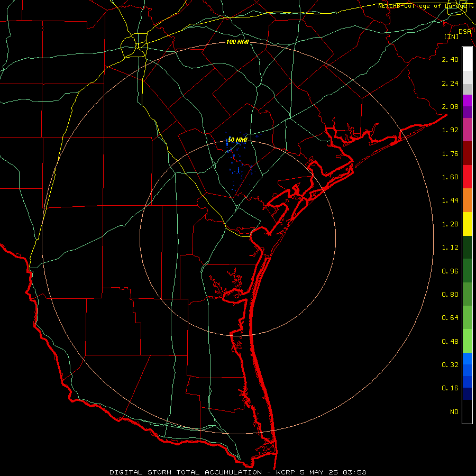This screenshot has height=476, width=476.
Task: Click the orange swatch in the legend
Action: (467, 200)
